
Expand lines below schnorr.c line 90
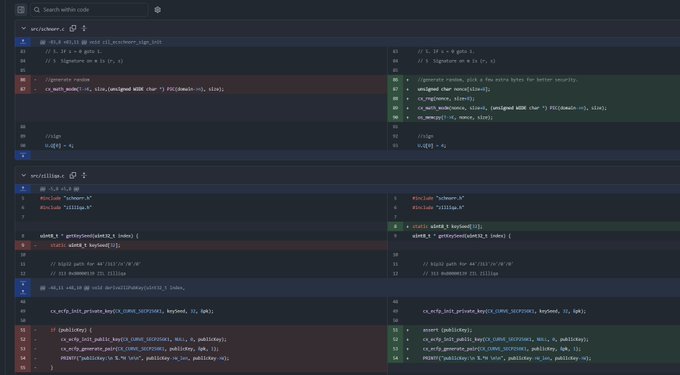click(23, 155)
